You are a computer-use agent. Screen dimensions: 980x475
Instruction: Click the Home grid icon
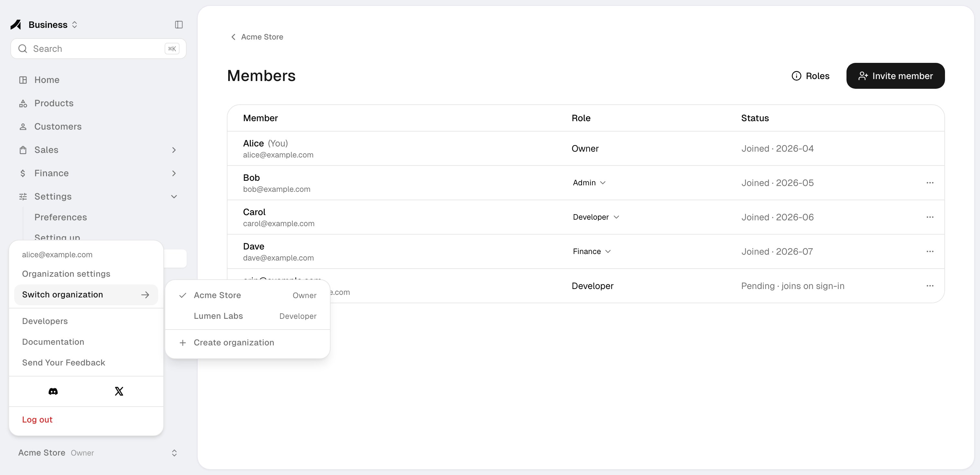[23, 80]
